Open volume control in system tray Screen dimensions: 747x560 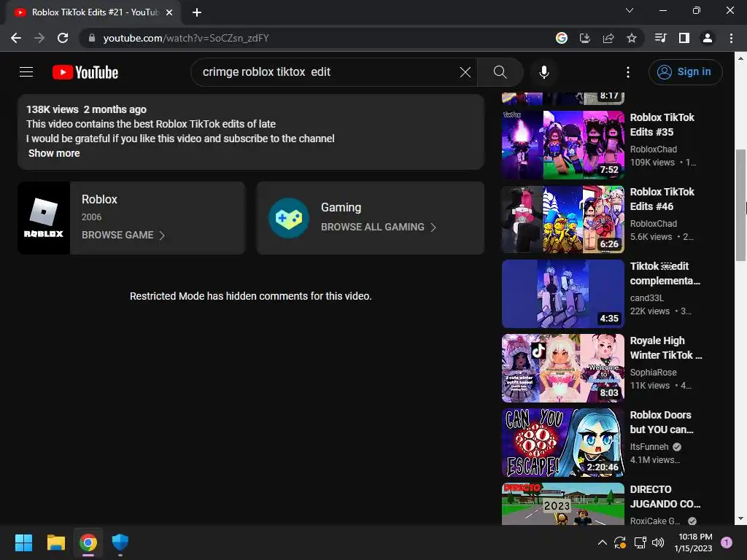[658, 542]
